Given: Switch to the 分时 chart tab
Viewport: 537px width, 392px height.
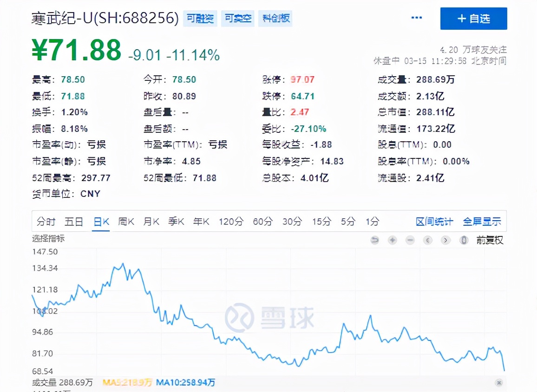Looking at the screenshot, I should tap(46, 222).
